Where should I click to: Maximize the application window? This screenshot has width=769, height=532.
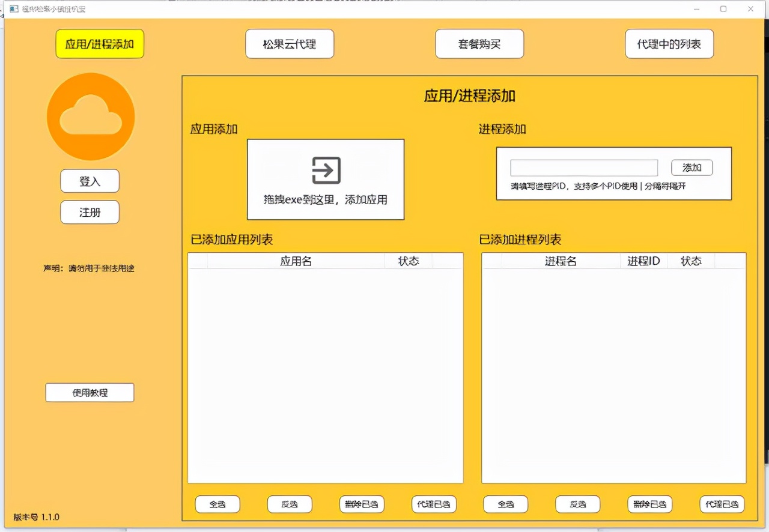pyautogui.click(x=723, y=9)
